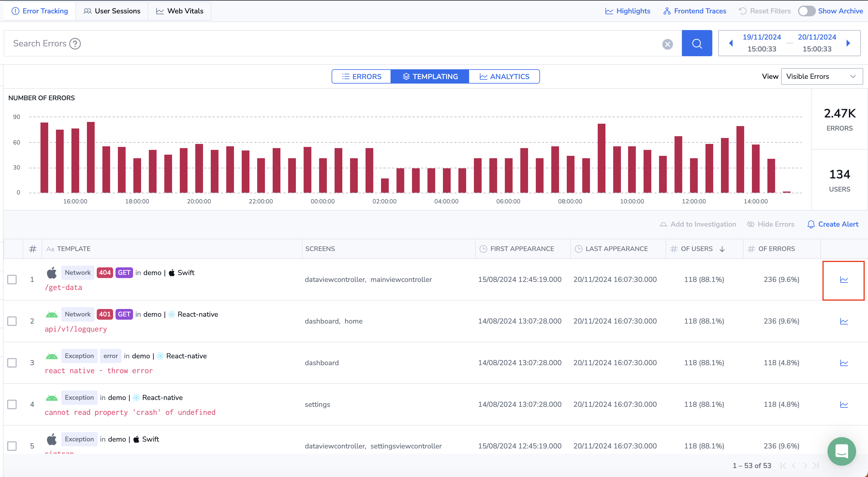Open trend chart for react native throw error row
The image size is (868, 477).
[x=843, y=363]
